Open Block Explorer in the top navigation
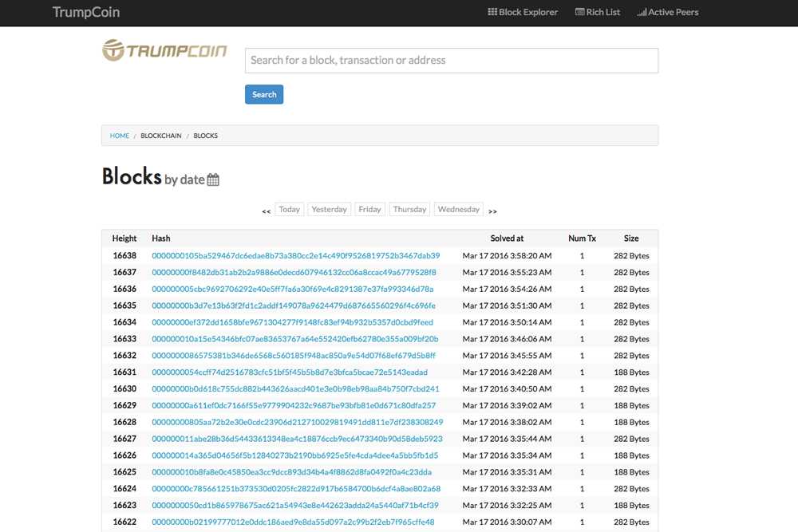Image resolution: width=798 pixels, height=532 pixels. [523, 12]
